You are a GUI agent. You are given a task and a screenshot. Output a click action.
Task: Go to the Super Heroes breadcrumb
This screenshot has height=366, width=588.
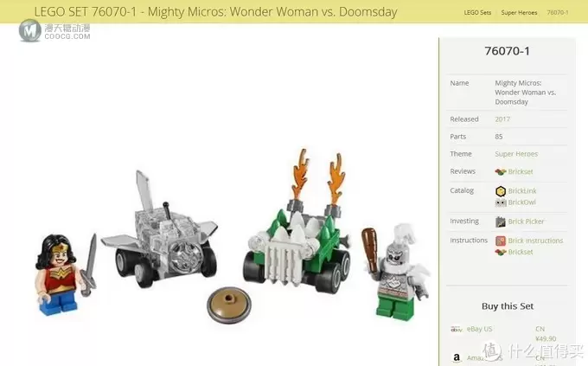(x=519, y=12)
